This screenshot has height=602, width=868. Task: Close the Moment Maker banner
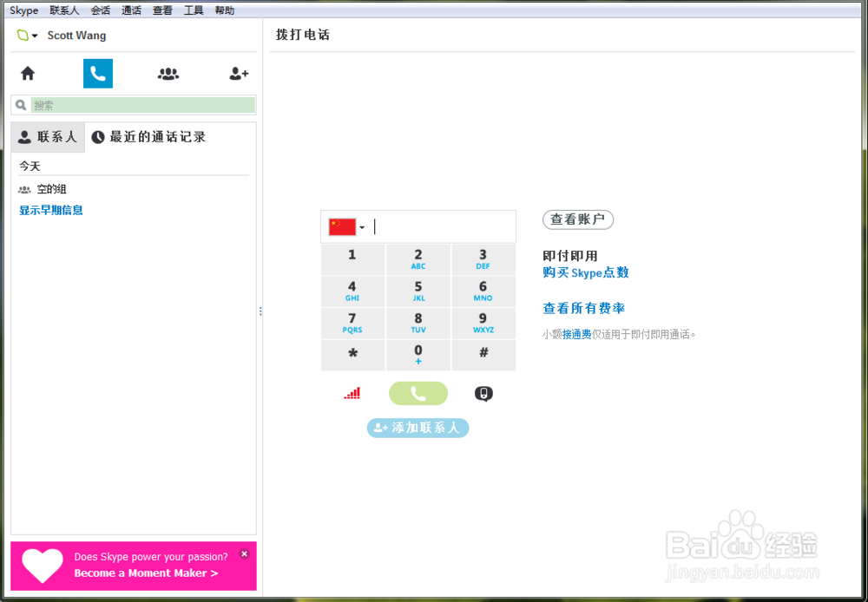(244, 554)
